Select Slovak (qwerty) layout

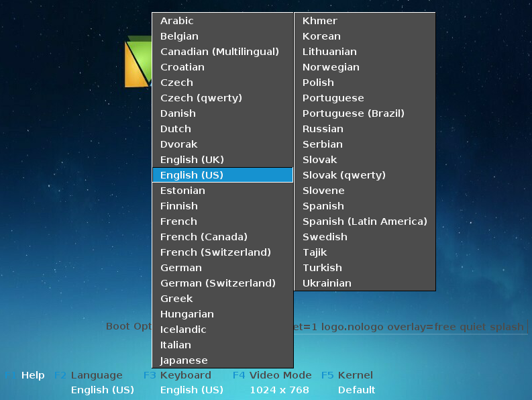click(344, 175)
